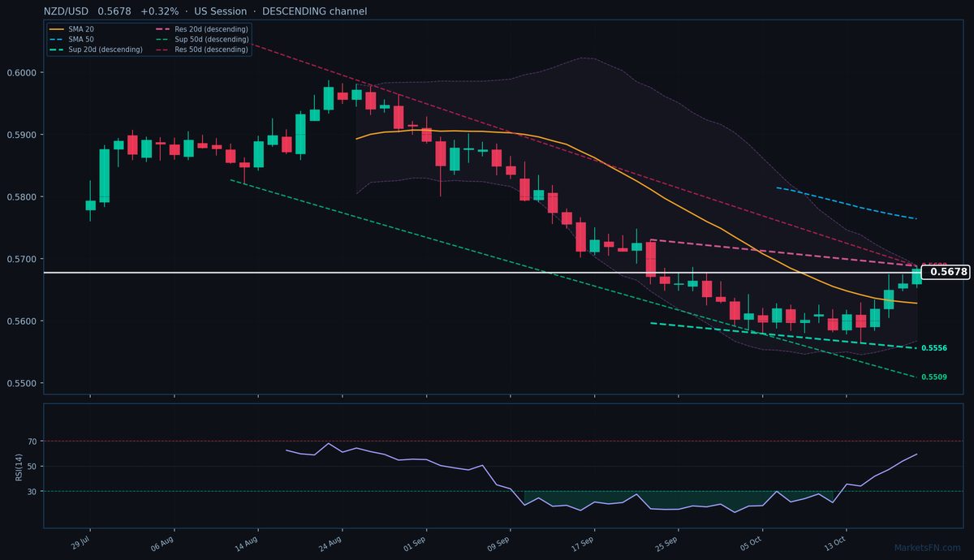974x560 pixels.
Task: Click the 29 Jul date label
Action: click(80, 541)
